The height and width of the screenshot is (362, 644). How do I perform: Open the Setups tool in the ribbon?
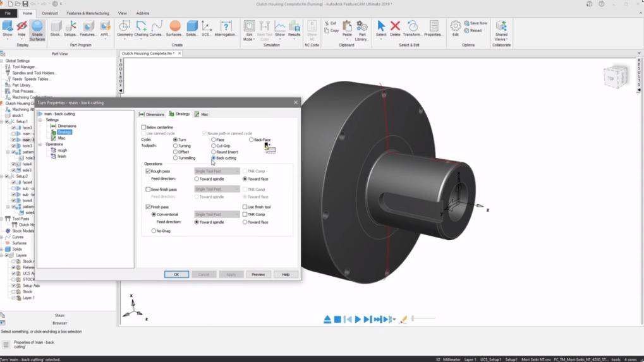pos(71,28)
